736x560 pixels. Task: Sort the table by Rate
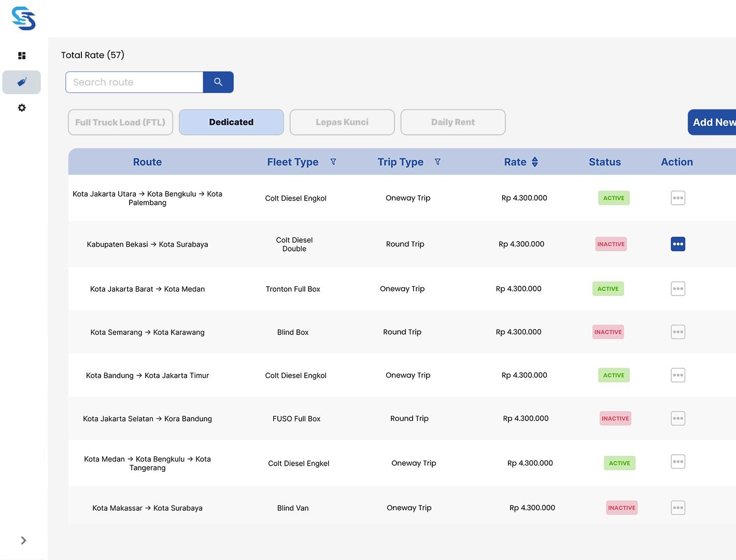[x=535, y=162]
